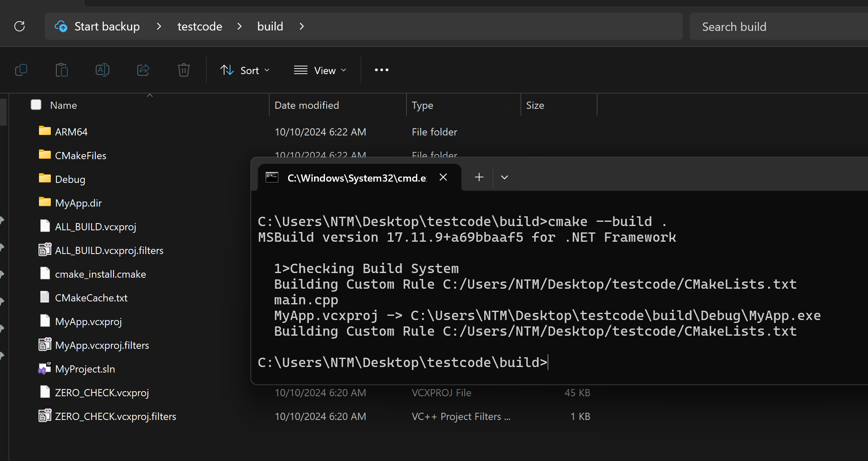Viewport: 868px width, 461px height.
Task: Open a new terminal tab with plus
Action: click(x=479, y=177)
